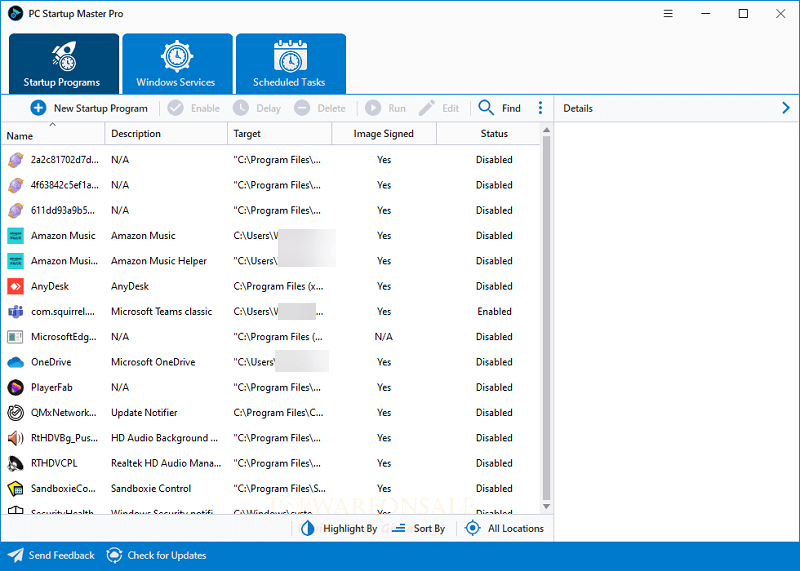Click the OneDrive cloud icon
800x571 pixels.
(x=15, y=362)
